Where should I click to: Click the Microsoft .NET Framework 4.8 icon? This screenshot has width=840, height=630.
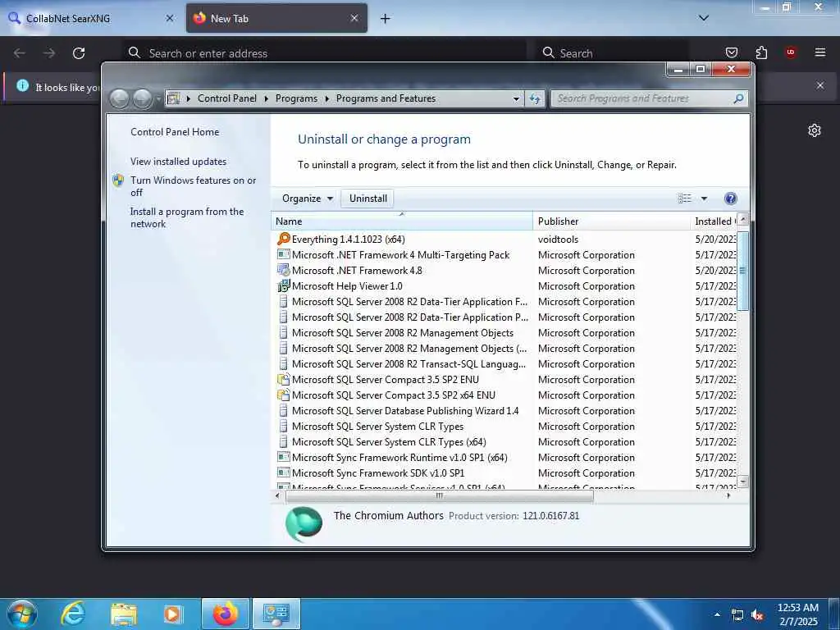[x=283, y=270]
